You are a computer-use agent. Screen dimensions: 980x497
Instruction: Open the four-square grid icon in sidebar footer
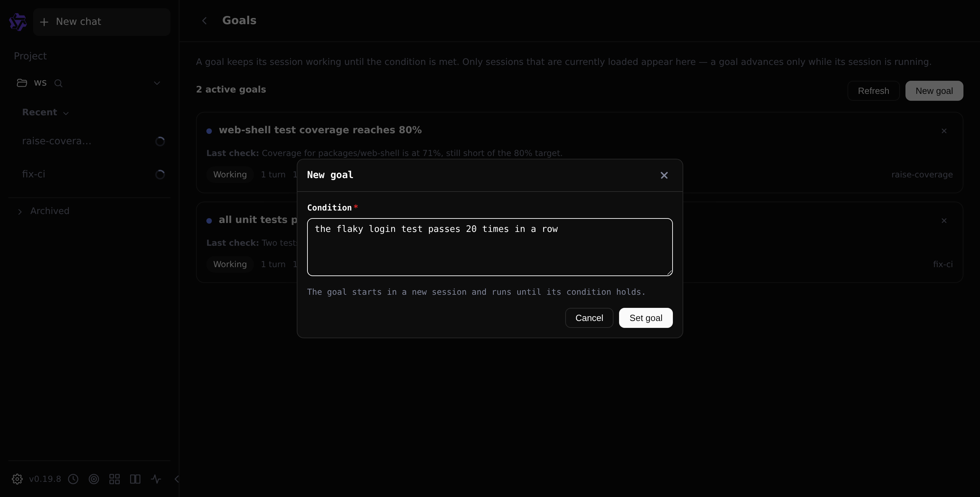click(115, 479)
